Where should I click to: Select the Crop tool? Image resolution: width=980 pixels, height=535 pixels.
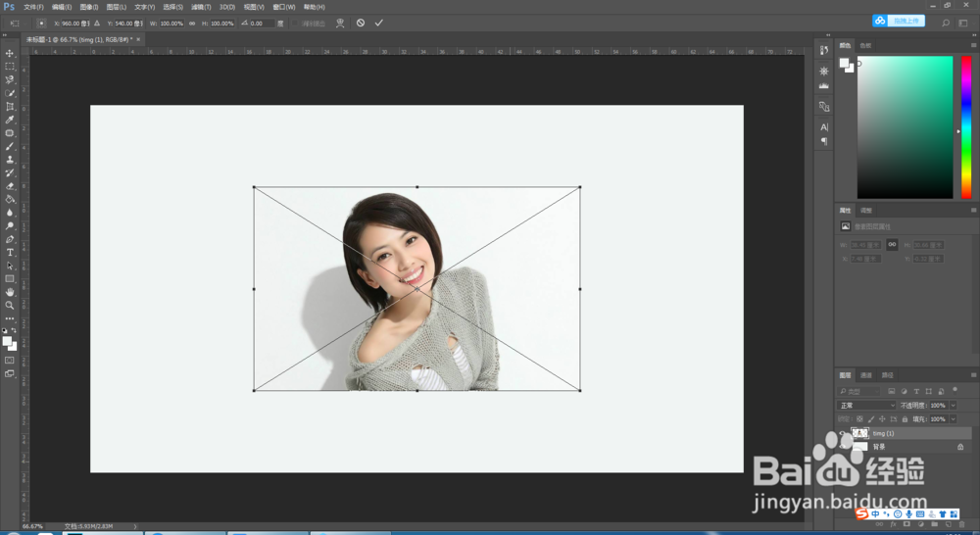(10, 106)
